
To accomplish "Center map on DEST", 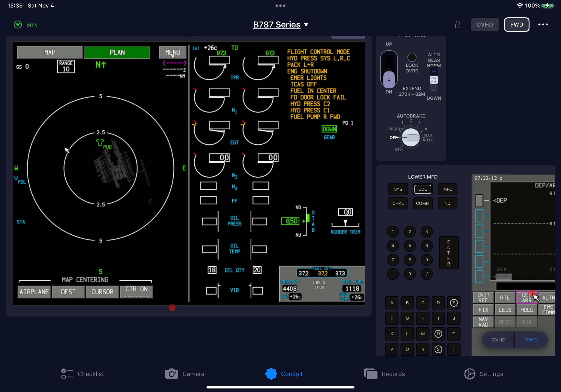I will 68,292.
